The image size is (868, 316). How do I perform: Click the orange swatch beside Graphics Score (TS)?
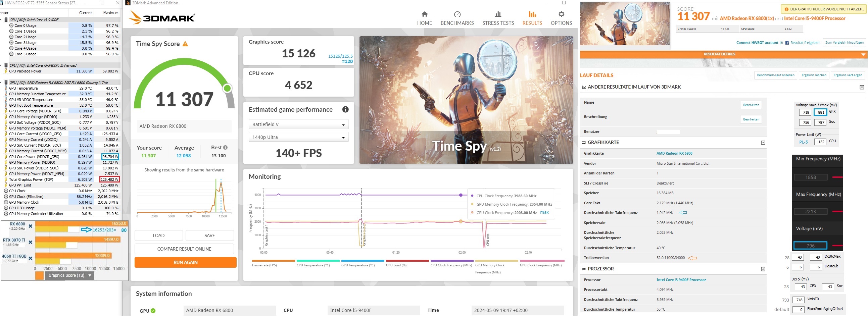[x=39, y=275]
